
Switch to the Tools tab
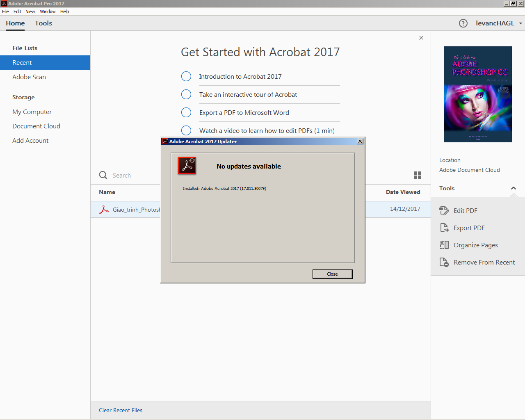point(43,23)
